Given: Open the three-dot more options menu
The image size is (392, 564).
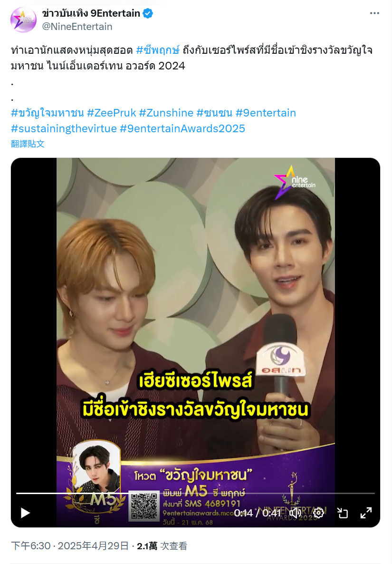Looking at the screenshot, I should [374, 13].
